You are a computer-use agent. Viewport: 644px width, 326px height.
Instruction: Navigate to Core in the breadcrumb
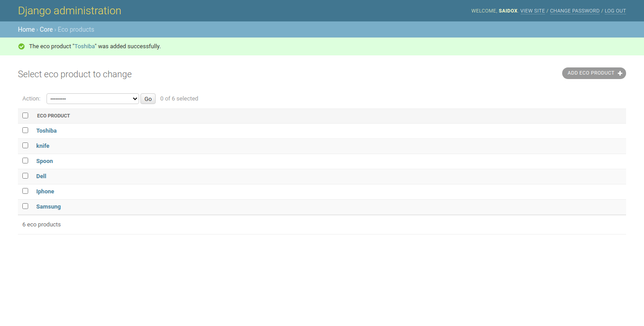point(46,29)
